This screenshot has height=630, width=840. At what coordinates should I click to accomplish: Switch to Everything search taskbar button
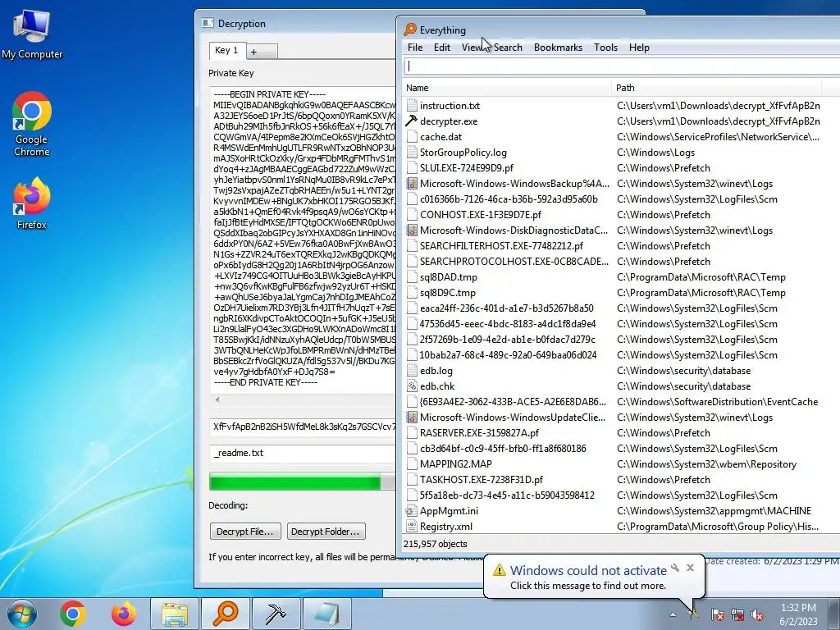[225, 614]
